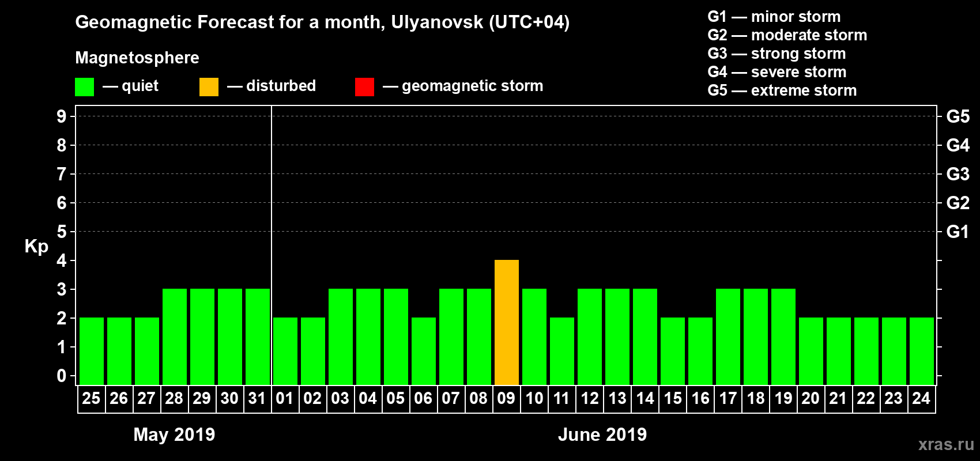Click the green bar for June 06

(x=424, y=351)
